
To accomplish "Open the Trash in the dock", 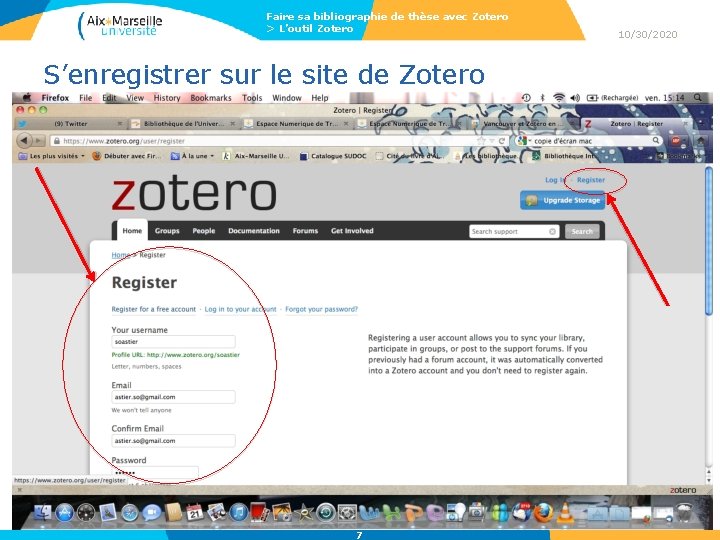I will coord(685,512).
